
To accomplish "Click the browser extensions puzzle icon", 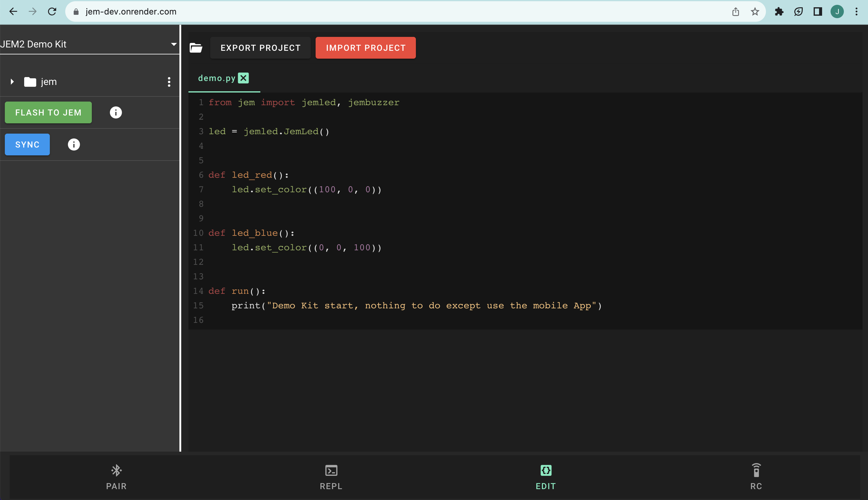I will 779,12.
